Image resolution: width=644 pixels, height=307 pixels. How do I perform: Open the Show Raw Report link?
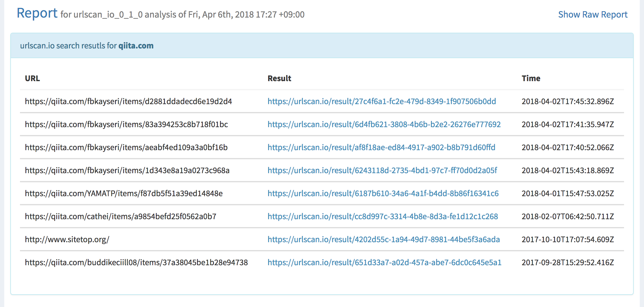pyautogui.click(x=593, y=15)
